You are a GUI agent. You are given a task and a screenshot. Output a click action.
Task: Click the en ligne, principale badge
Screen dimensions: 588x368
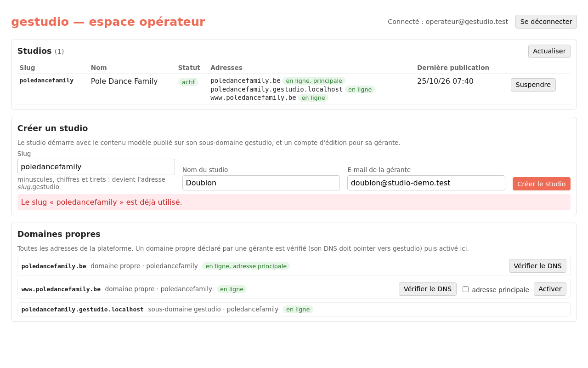(314, 81)
